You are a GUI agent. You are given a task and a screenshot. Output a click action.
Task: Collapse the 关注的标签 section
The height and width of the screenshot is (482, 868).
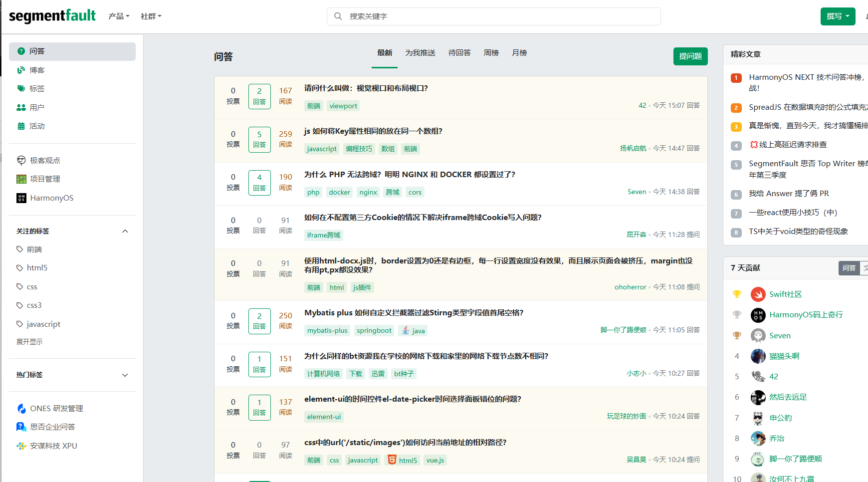point(125,231)
